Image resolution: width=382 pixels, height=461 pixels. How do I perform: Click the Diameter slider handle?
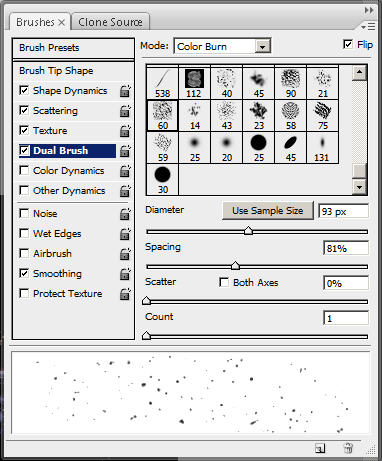[248, 231]
